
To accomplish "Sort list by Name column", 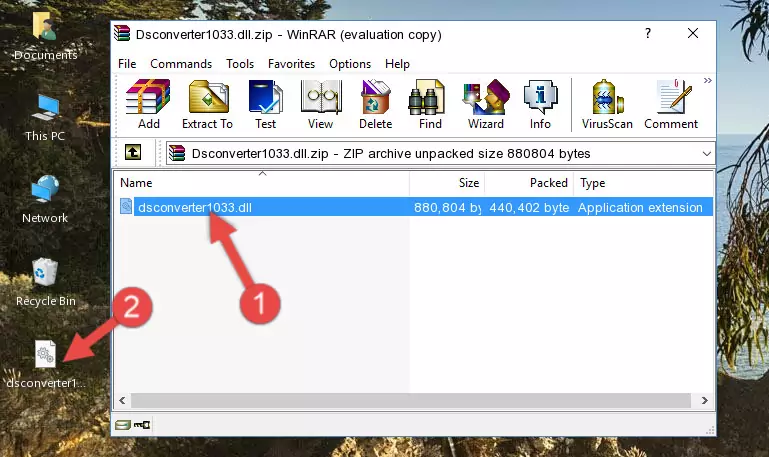I will [262, 183].
